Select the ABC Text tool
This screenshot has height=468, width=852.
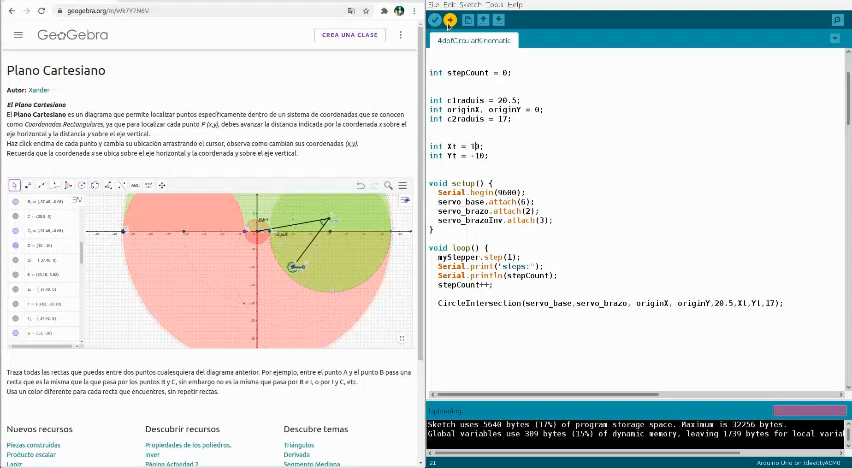(135, 185)
